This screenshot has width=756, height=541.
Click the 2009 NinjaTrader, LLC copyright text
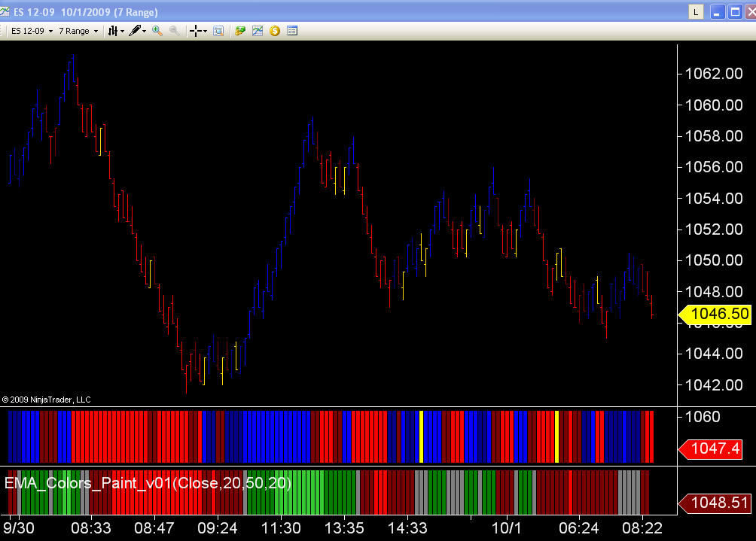click(46, 400)
